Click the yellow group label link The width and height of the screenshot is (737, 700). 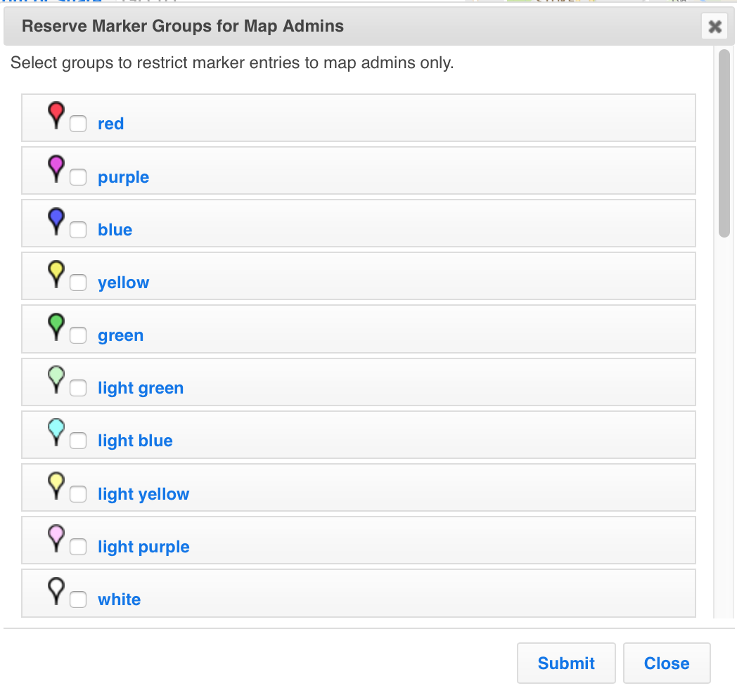coord(123,283)
